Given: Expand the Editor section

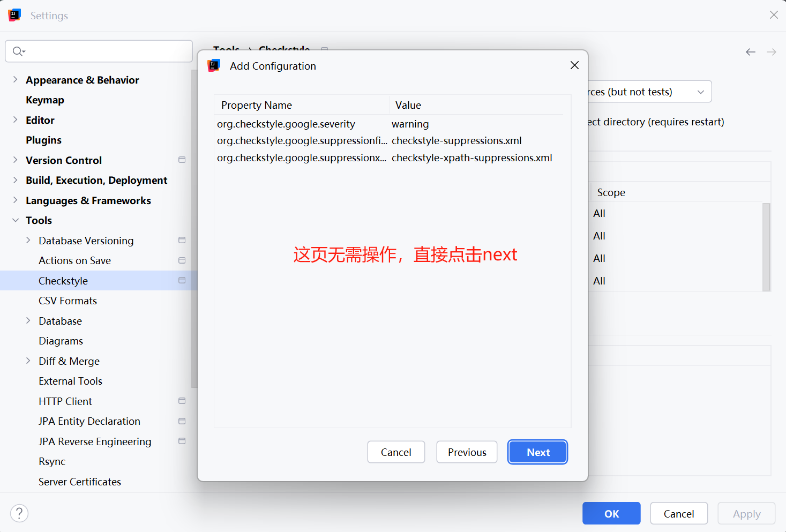Looking at the screenshot, I should pos(15,119).
